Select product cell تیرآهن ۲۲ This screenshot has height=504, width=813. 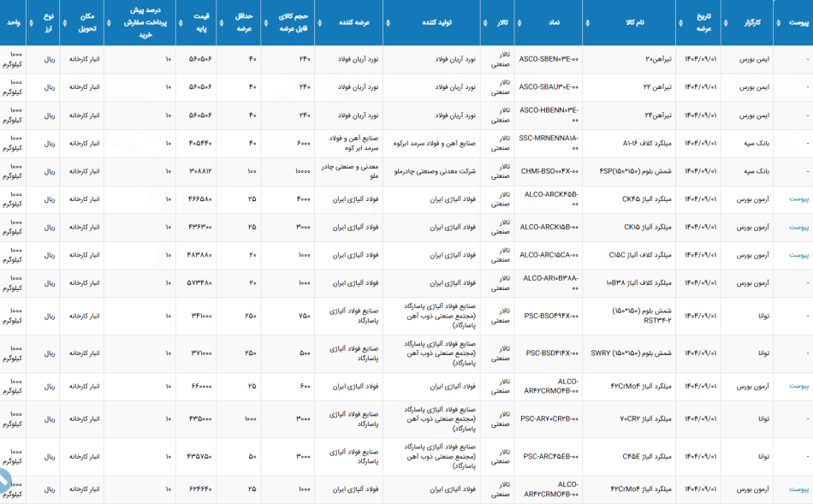[x=657, y=87]
